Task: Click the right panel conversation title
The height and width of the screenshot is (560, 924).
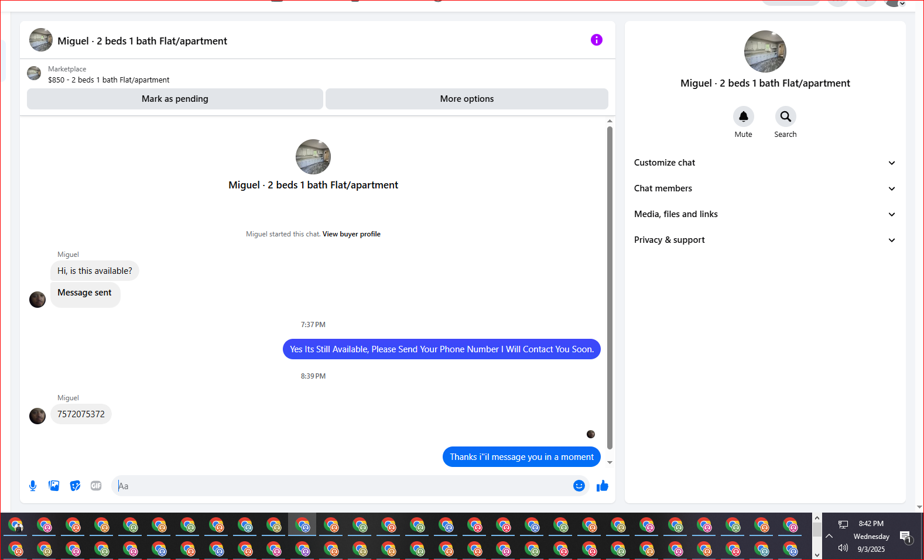Action: (765, 83)
